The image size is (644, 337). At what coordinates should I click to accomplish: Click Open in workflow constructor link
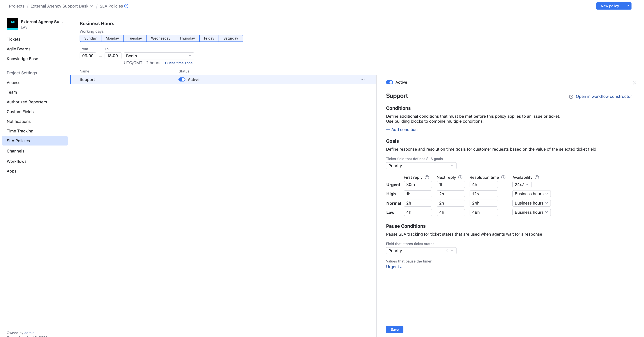tap(604, 96)
